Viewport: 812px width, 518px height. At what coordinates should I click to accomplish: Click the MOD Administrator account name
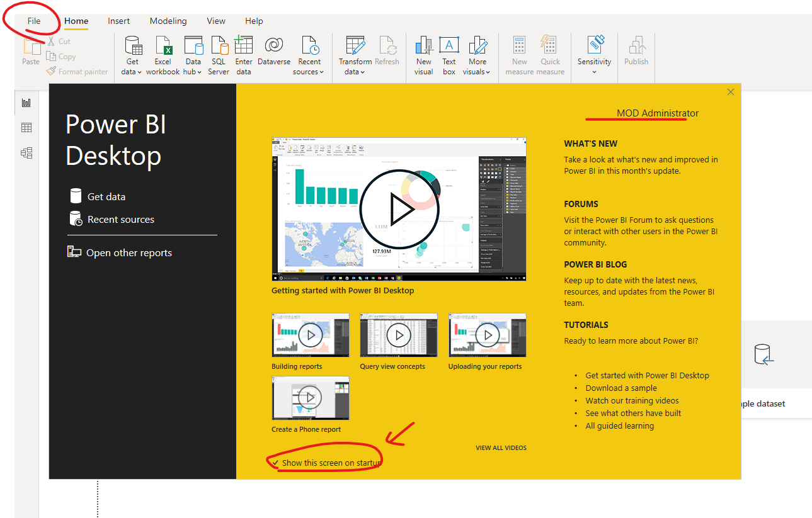[x=658, y=113]
